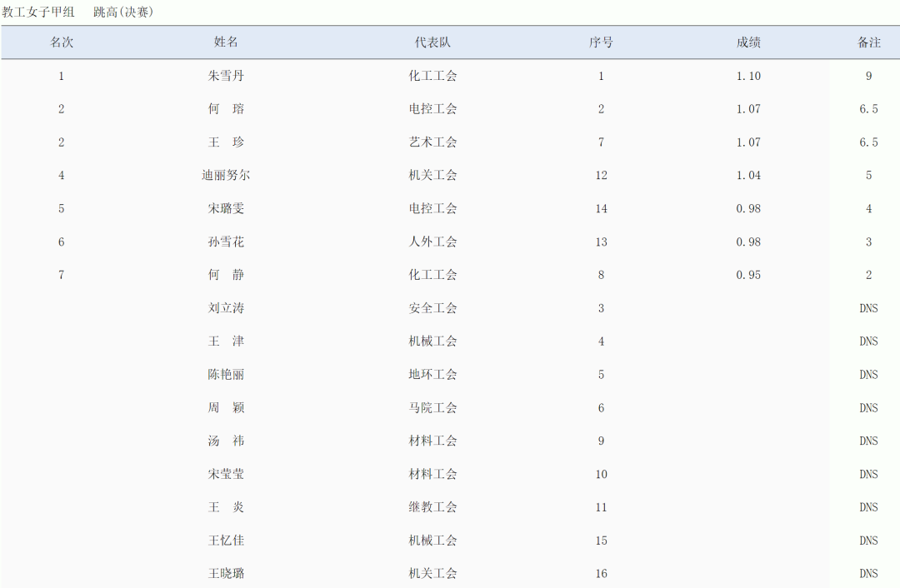900x588 pixels.
Task: Select athlete name 宋璐雯
Action: 226,209
